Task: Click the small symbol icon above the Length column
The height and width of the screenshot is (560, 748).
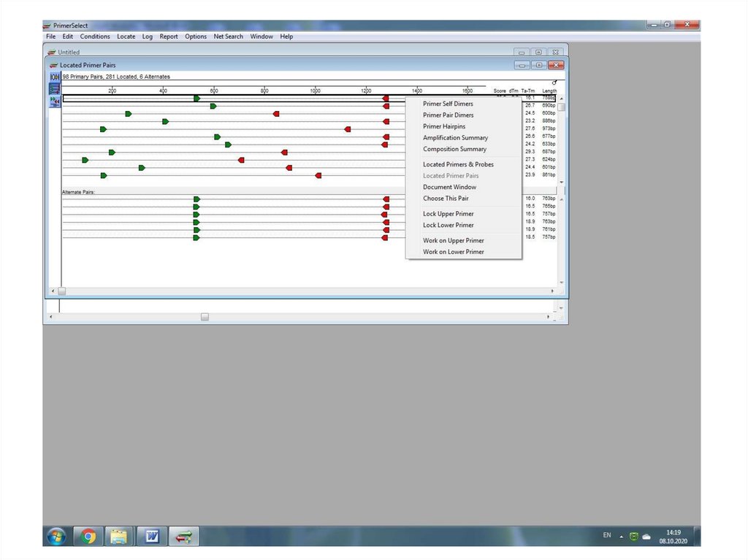Action: pyautogui.click(x=554, y=83)
